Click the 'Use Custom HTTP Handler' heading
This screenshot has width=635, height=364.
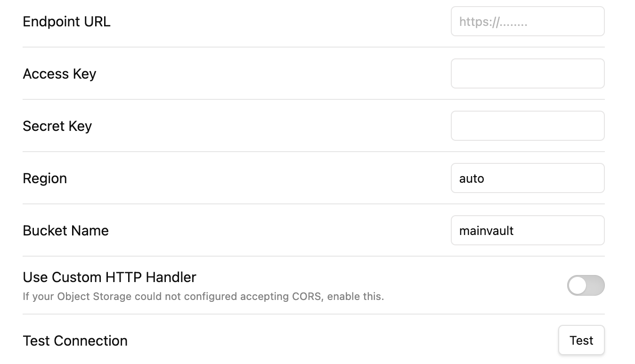[x=109, y=277]
